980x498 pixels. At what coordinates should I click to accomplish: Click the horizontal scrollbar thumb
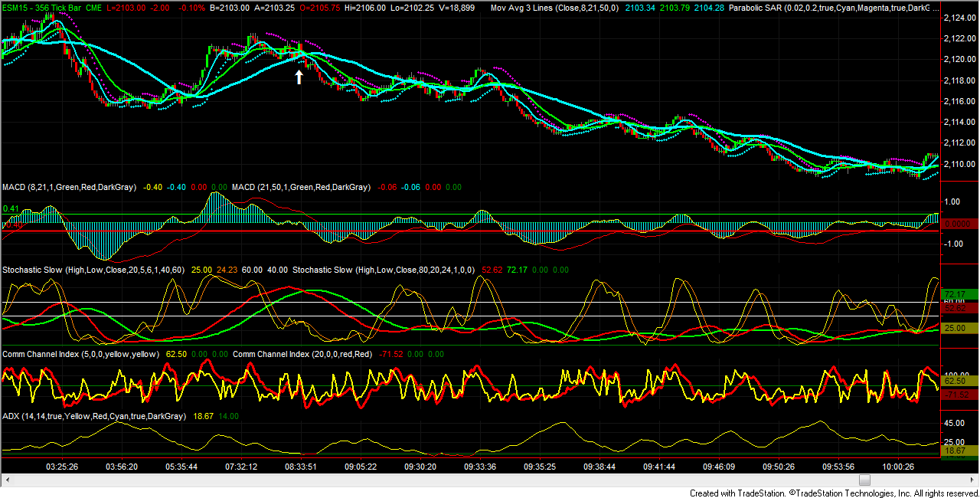pyautogui.click(x=864, y=480)
